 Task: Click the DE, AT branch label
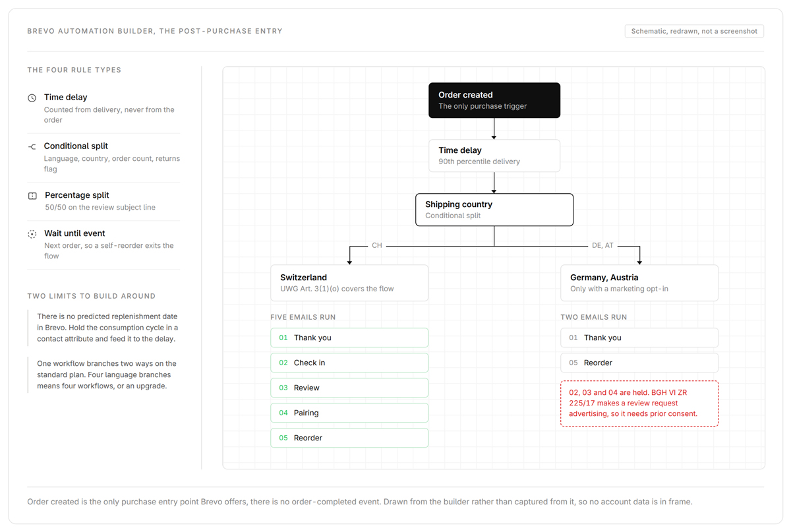click(602, 245)
